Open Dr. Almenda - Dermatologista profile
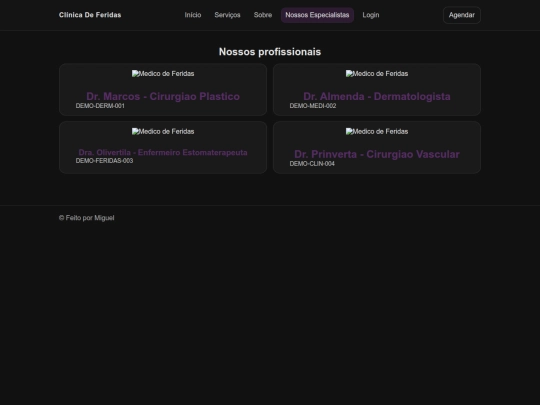540x405 pixels. click(x=377, y=96)
